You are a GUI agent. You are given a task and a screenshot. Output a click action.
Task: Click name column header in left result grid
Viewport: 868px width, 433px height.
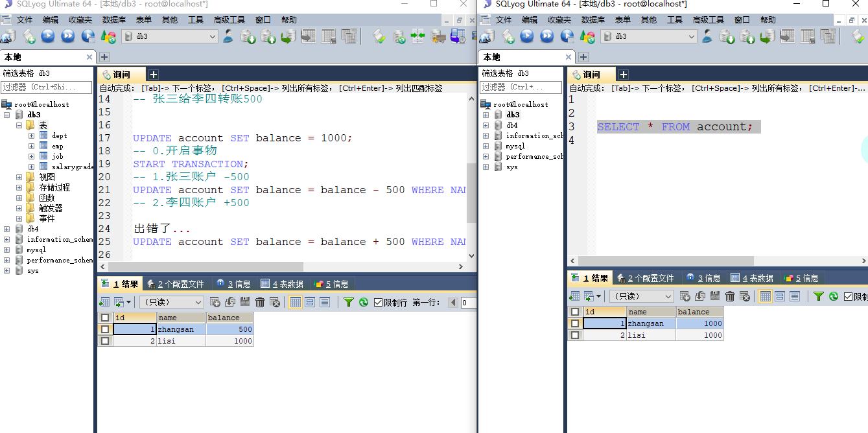181,318
